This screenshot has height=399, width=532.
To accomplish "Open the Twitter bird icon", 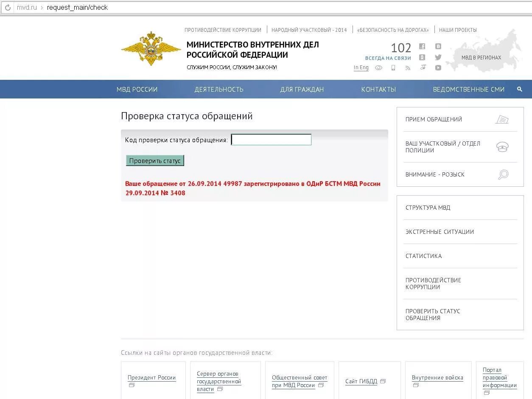I will tap(438, 57).
